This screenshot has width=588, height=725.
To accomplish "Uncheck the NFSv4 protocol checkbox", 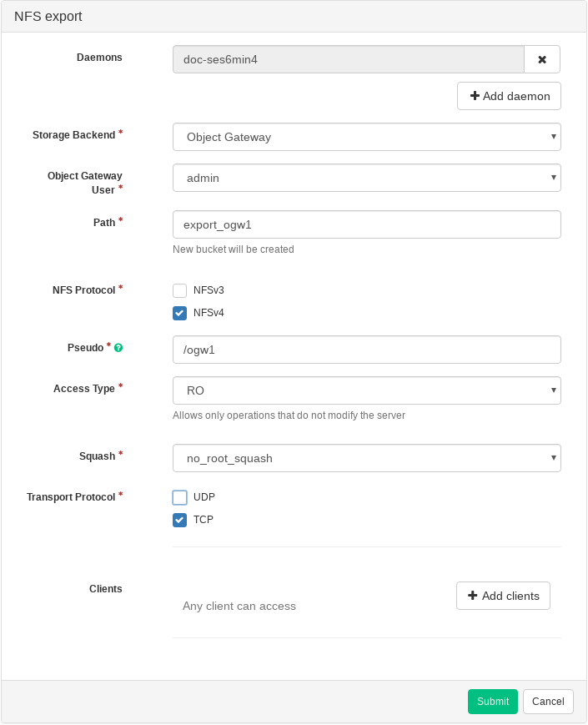I will (x=179, y=314).
